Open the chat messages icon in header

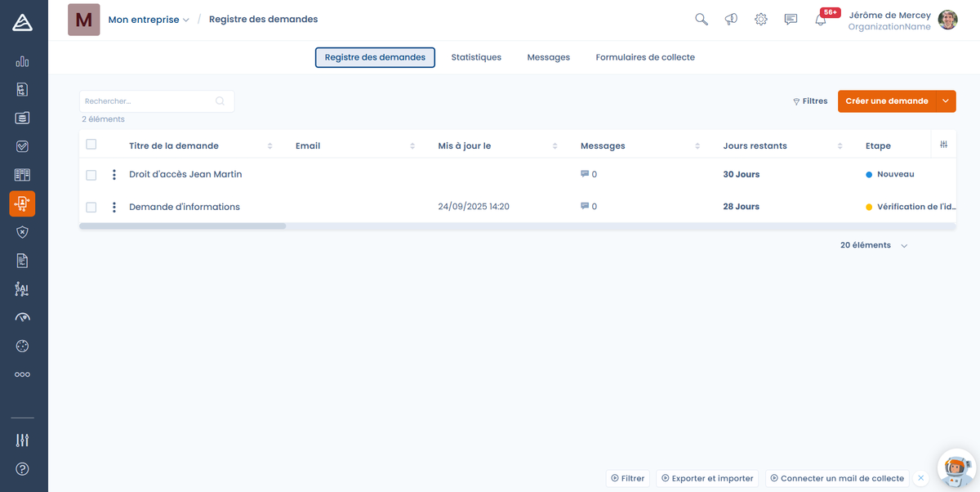coord(791,20)
